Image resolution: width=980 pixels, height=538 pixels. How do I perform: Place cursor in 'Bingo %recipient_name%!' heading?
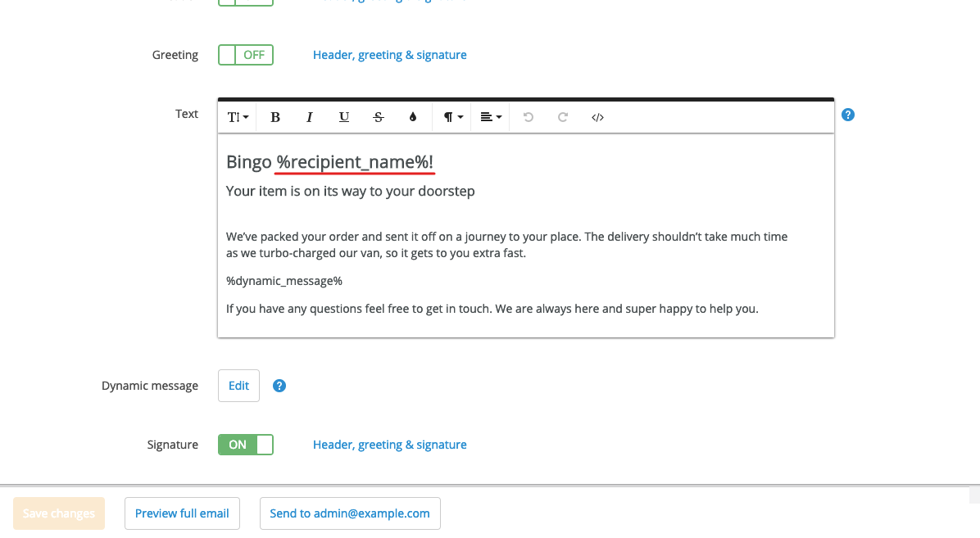pyautogui.click(x=329, y=162)
